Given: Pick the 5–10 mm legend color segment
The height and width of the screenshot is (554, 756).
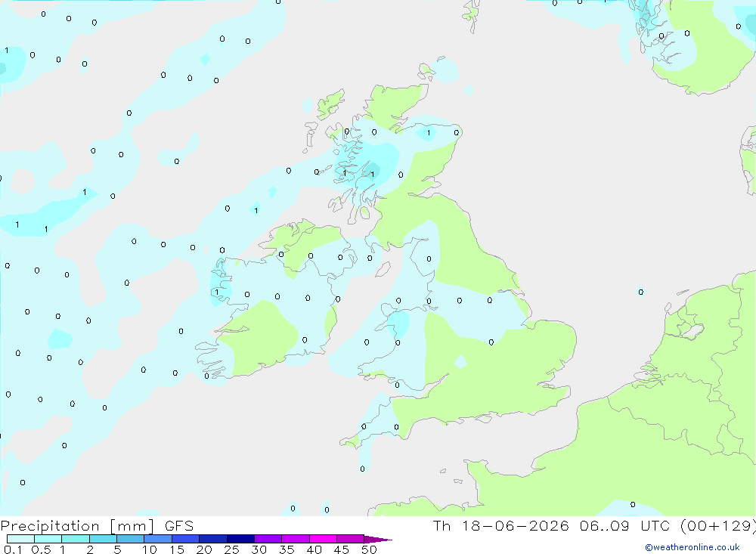Looking at the screenshot, I should tap(130, 539).
